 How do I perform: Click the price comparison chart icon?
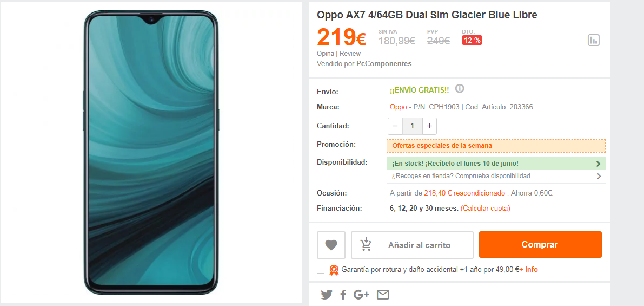click(x=594, y=40)
